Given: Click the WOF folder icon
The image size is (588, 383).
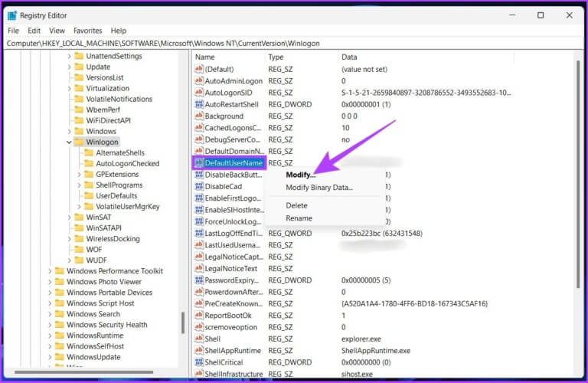Looking at the screenshot, I should (79, 250).
